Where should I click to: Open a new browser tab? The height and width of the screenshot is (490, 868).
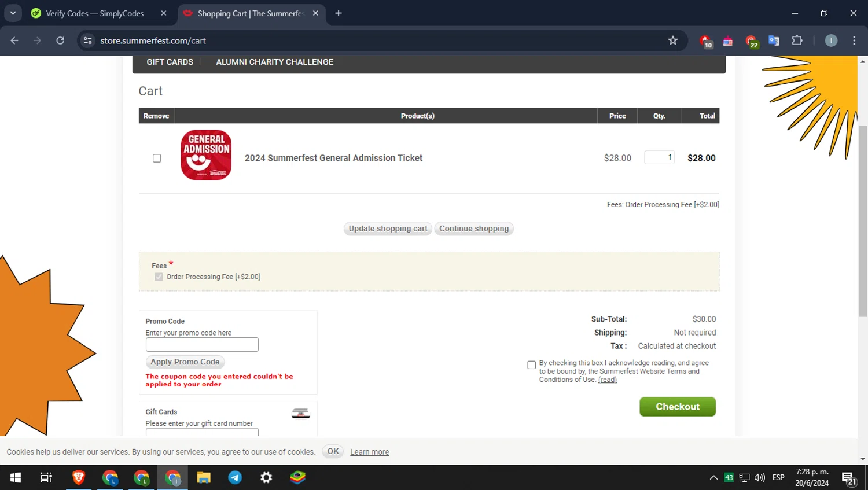point(339,13)
